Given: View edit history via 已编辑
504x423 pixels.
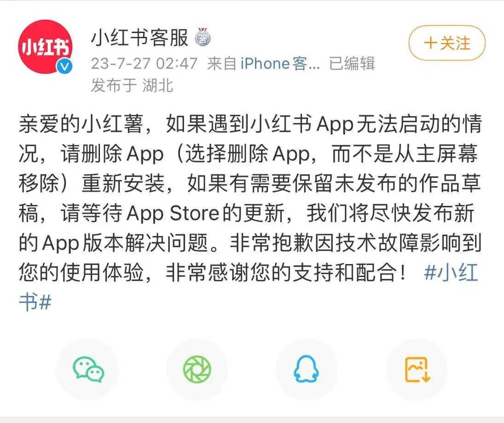Looking at the screenshot, I should tap(352, 64).
